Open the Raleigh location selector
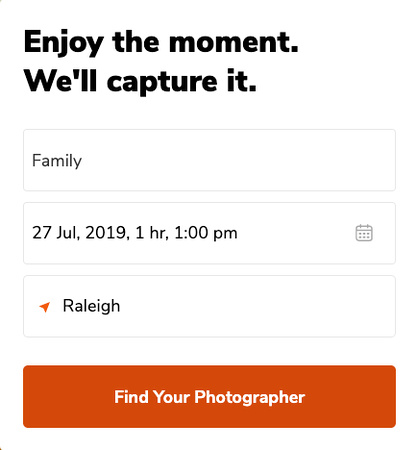The height and width of the screenshot is (450, 417). pos(209,306)
